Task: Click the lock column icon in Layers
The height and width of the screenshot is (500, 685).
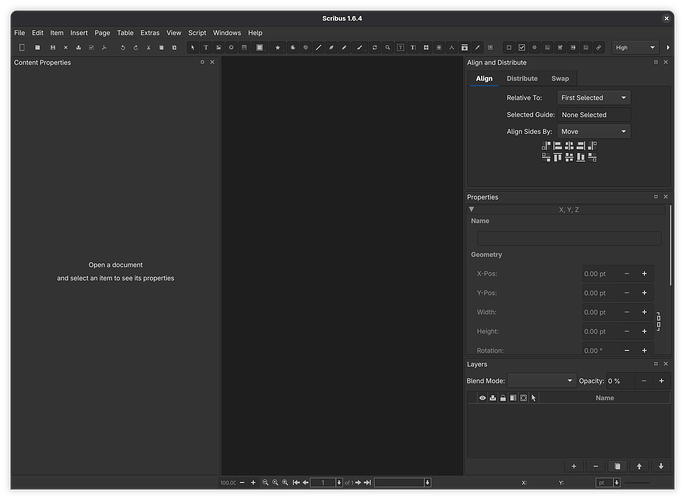Action: coord(502,398)
